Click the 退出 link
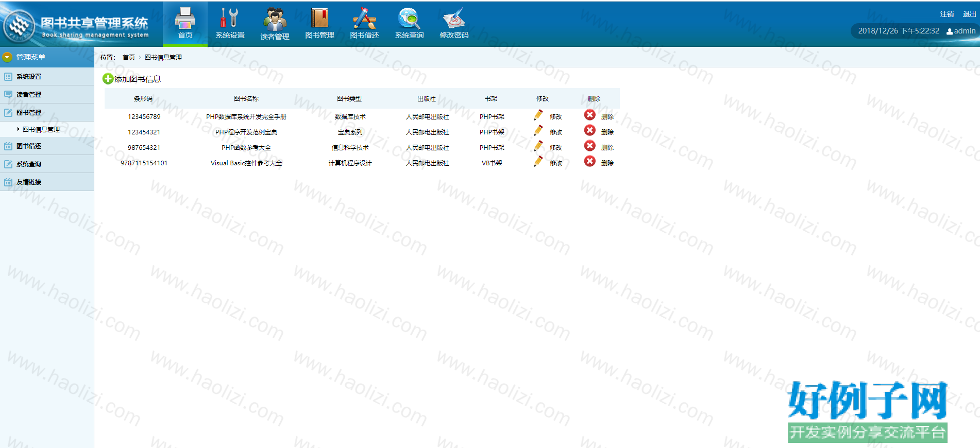980x448 pixels. pos(970,14)
